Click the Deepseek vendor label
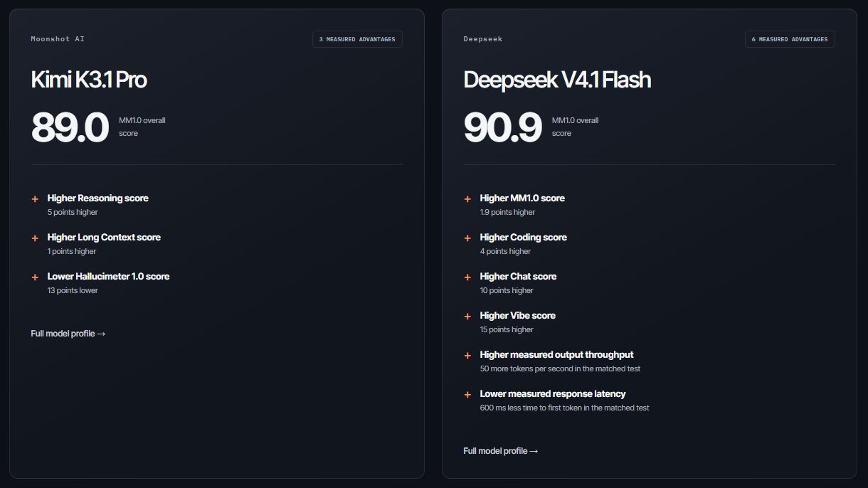Image resolution: width=868 pixels, height=488 pixels. [483, 39]
